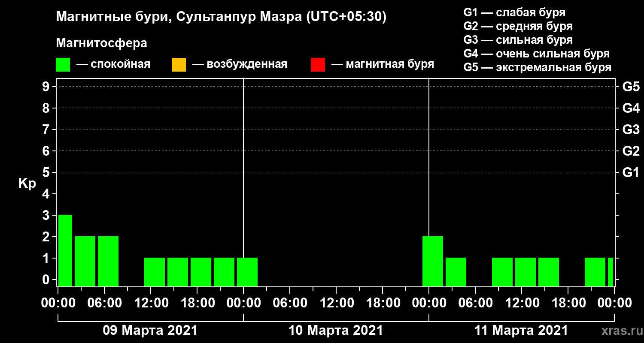Viewport: 644px width, 343px height.
Task: Click the G5 label on right axis
Action: click(631, 87)
